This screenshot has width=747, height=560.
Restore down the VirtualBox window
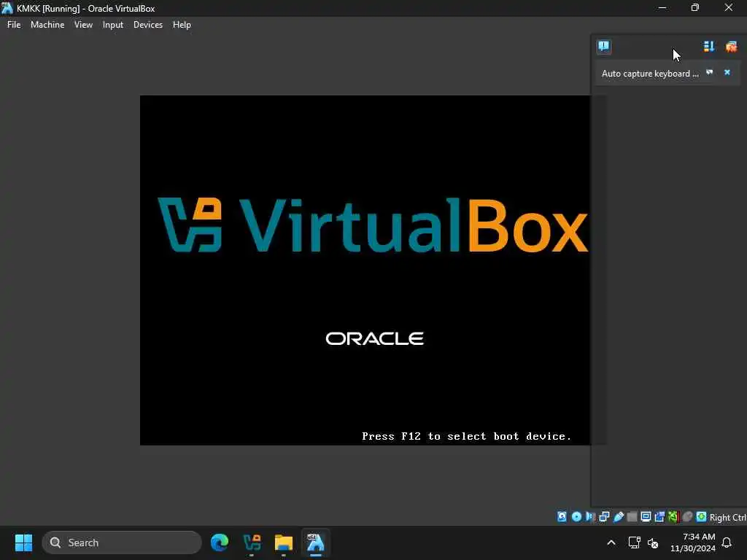pyautogui.click(x=695, y=7)
